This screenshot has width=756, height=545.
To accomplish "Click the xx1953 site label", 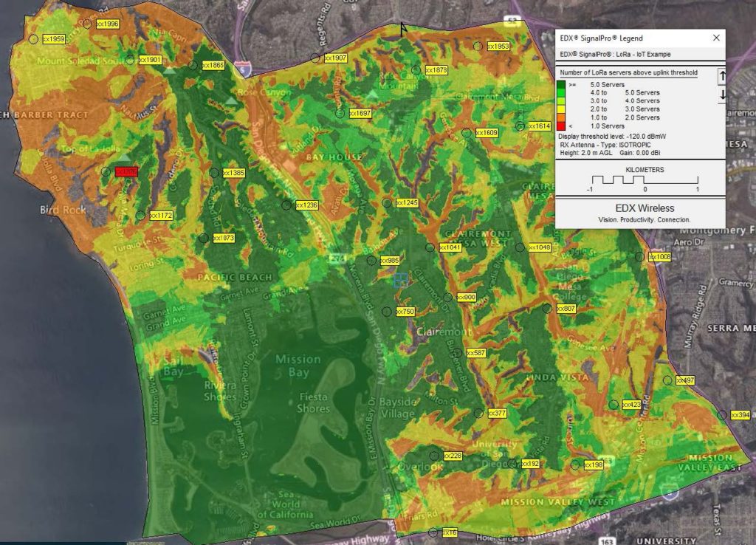I will coord(498,47).
